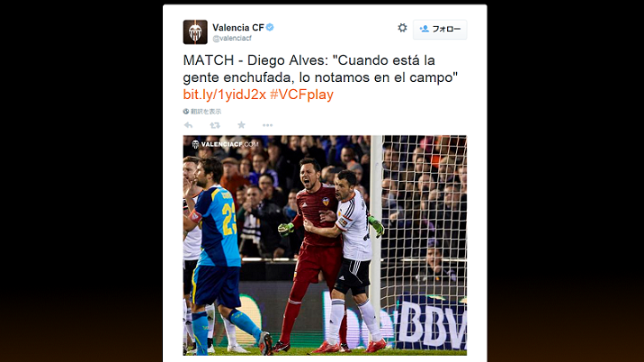
Task: Retweet this Valencia CF tweet
Action: tap(215, 125)
